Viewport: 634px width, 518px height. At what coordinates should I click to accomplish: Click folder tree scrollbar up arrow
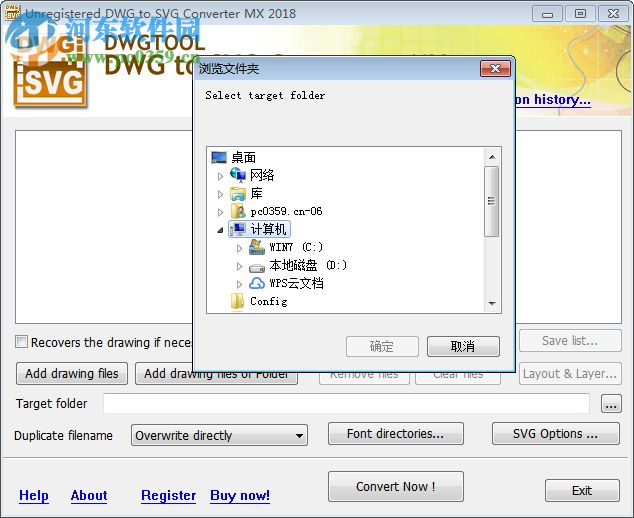click(492, 157)
